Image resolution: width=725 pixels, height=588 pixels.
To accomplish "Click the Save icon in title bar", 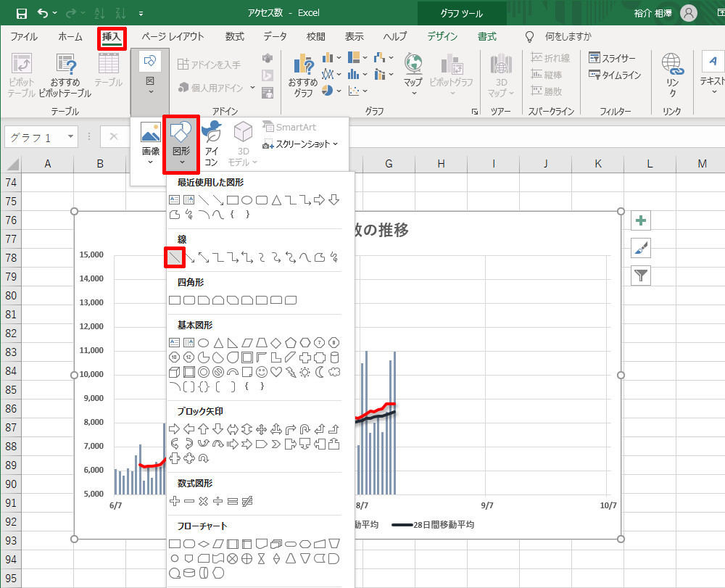I will point(21,13).
